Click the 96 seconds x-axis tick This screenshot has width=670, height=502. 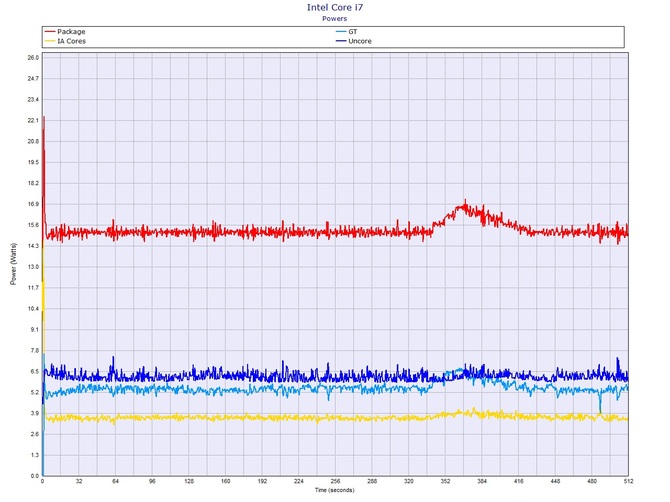(152, 481)
